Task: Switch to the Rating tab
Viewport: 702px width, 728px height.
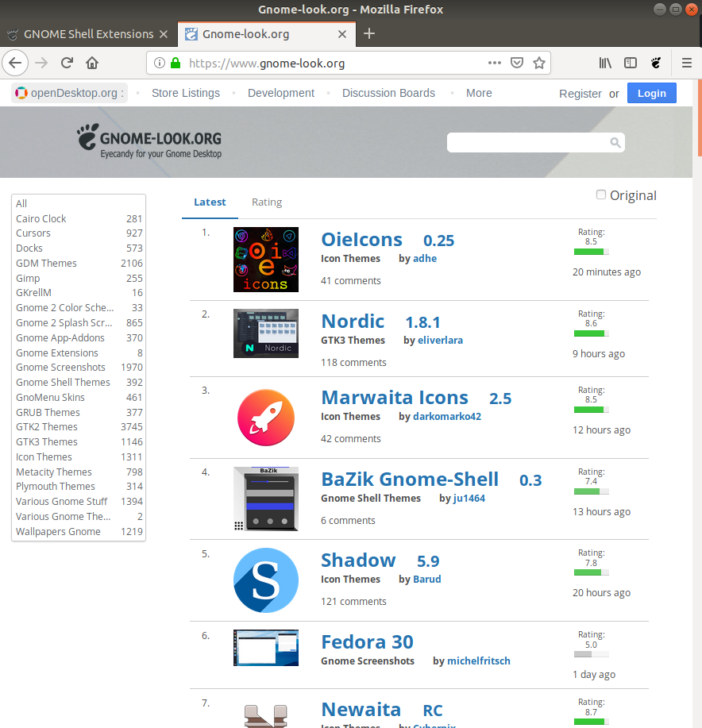Action: point(267,202)
